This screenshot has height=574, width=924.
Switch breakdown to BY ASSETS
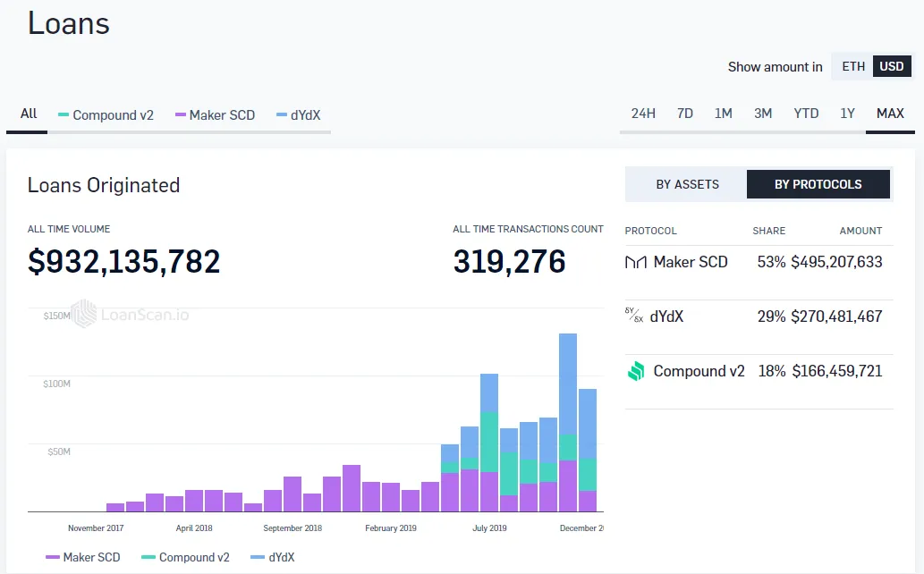[687, 184]
